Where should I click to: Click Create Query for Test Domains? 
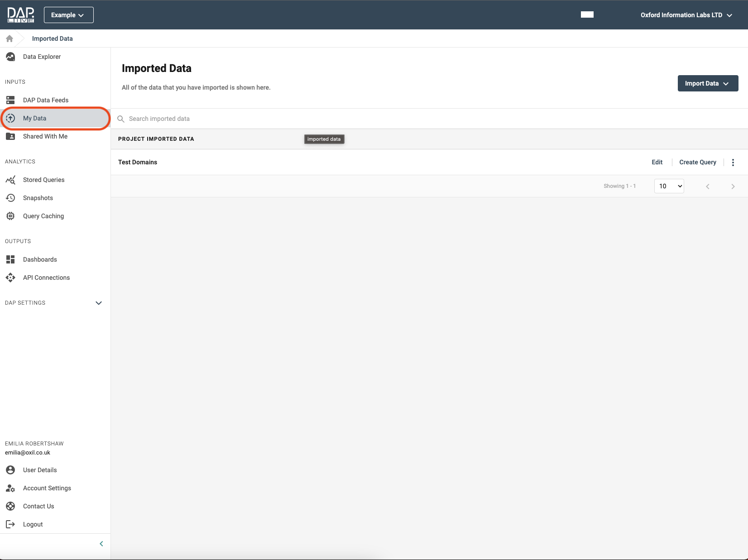click(697, 162)
